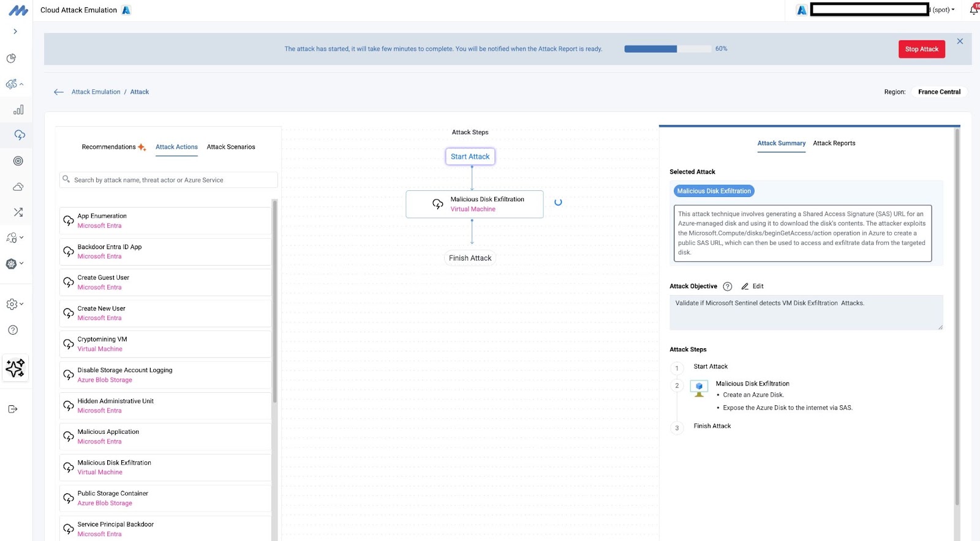980x541 pixels.
Task: Open the Attack Objective help tooltip icon
Action: point(728,286)
